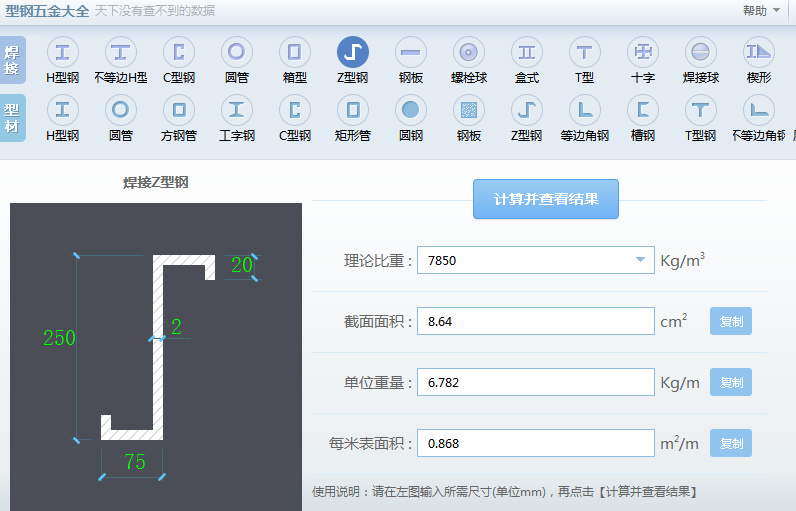Select 等边角钢 equal angle icon

(x=584, y=110)
